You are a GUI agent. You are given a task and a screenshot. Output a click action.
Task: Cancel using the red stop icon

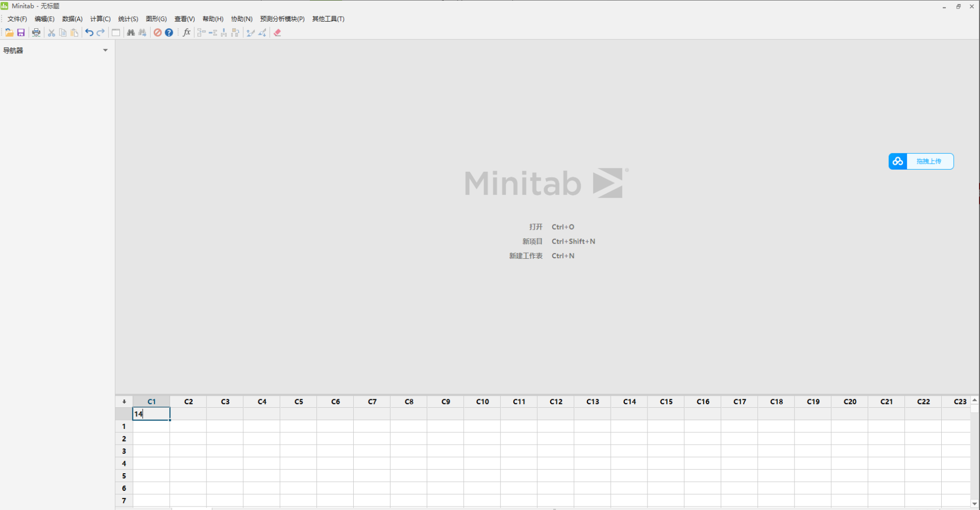(158, 33)
